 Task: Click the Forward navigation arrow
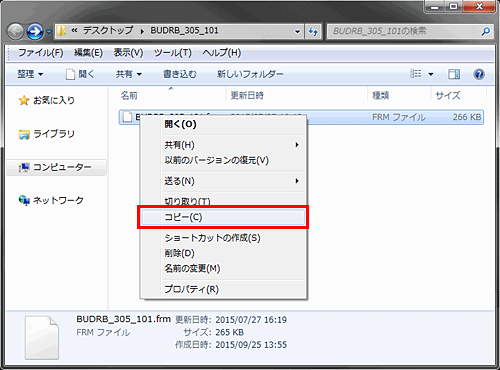click(35, 32)
